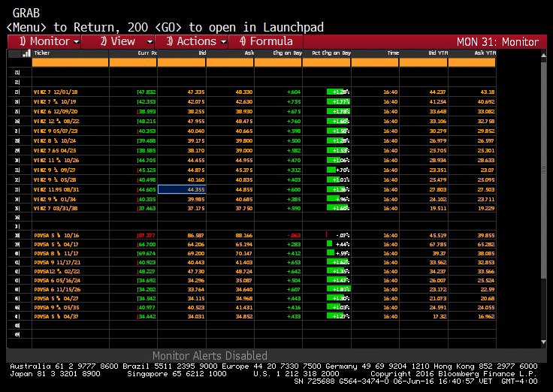The image size is (553, 392).
Task: Click Curr Px 47.832 for VENZ 12/01/18
Action: (x=147, y=92)
